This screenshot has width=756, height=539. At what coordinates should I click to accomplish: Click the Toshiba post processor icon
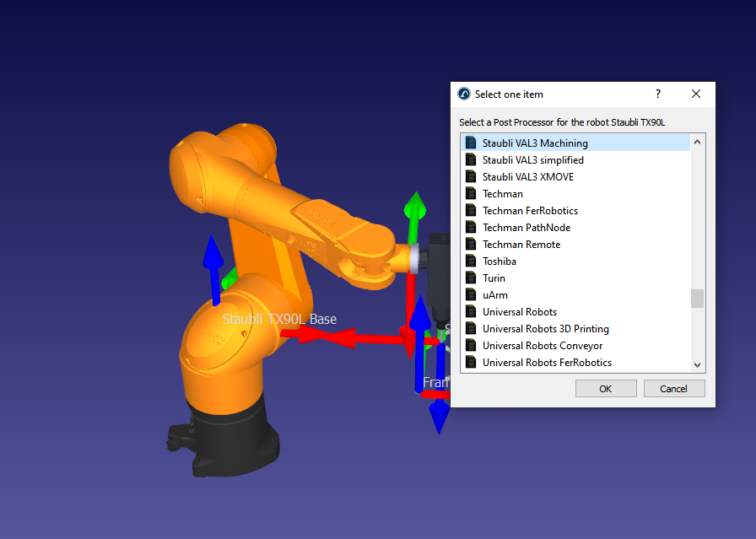[x=471, y=261]
